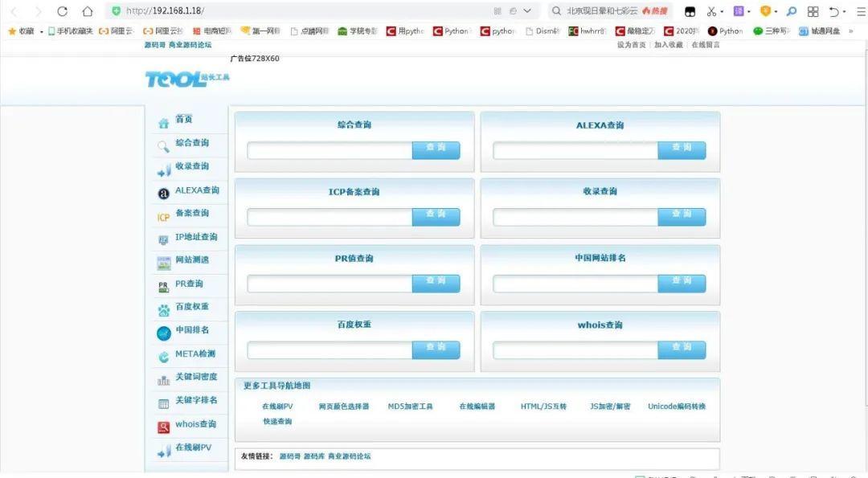This screenshot has width=868, height=478.
Task: Open the magnifier search icon in toolbar
Action: [792, 11]
